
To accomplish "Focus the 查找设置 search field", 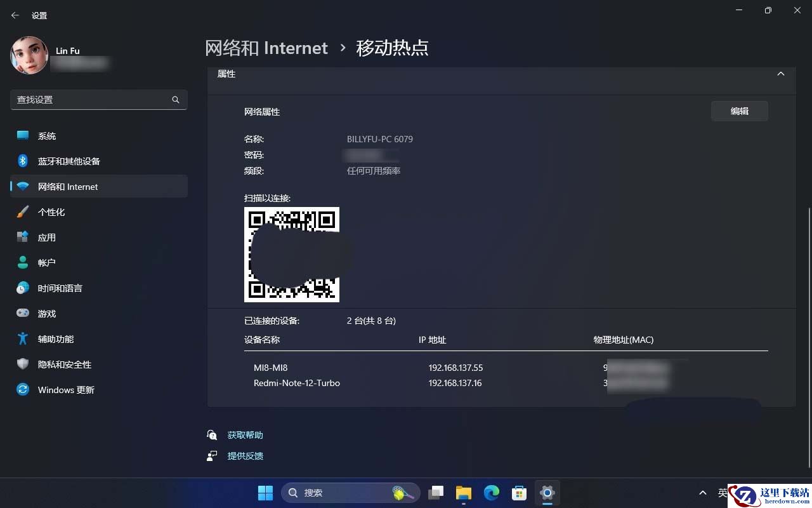I will coord(99,100).
